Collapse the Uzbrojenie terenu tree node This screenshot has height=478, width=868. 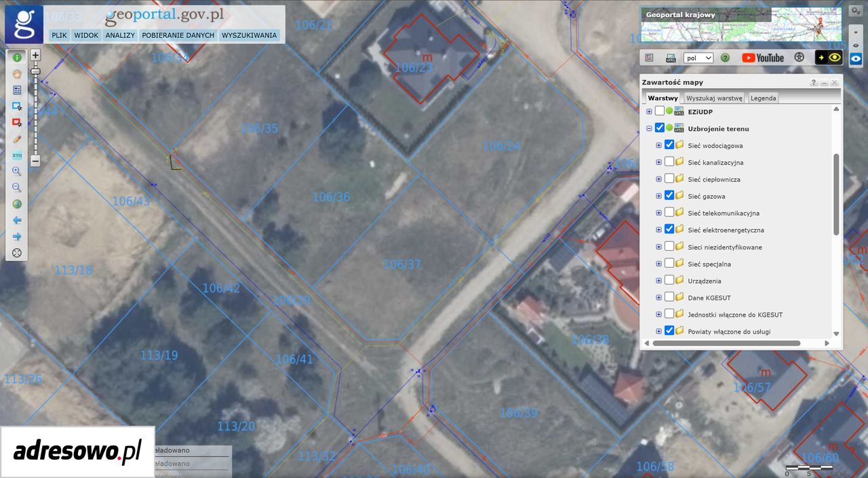pyautogui.click(x=649, y=128)
